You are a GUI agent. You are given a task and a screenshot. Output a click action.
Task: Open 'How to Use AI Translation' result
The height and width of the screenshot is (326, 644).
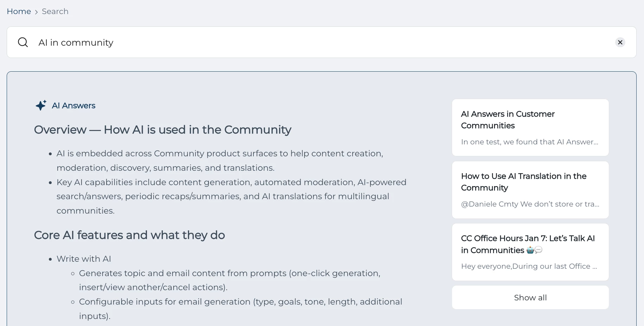(x=523, y=182)
